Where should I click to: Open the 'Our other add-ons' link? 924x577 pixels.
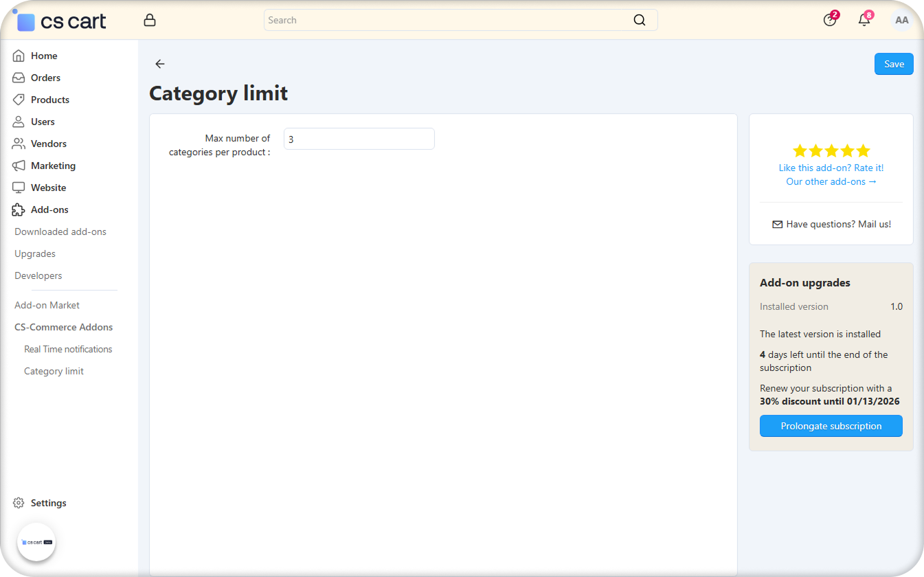(831, 181)
